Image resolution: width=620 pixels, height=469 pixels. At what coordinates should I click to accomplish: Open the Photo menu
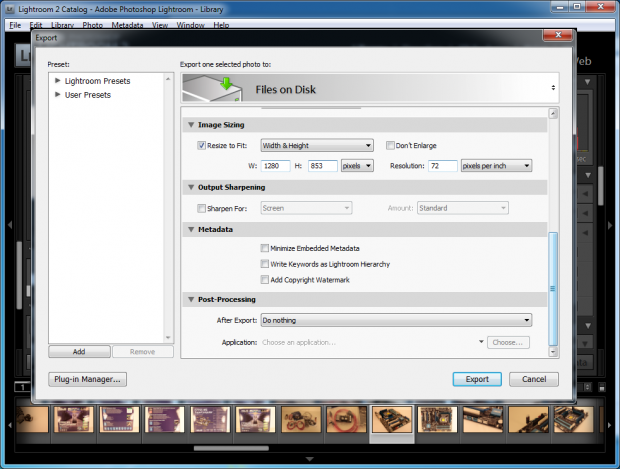click(93, 25)
